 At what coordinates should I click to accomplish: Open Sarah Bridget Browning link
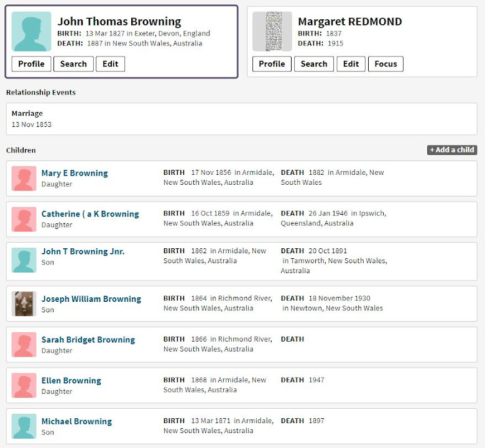click(x=88, y=340)
